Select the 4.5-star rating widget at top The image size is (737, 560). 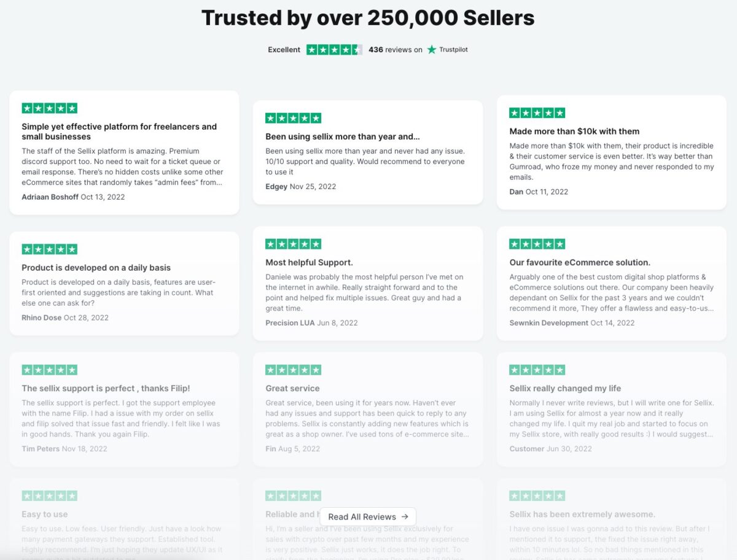click(335, 50)
